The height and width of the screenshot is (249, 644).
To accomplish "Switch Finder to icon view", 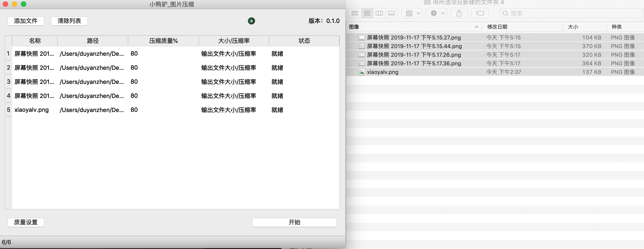I will (x=355, y=13).
